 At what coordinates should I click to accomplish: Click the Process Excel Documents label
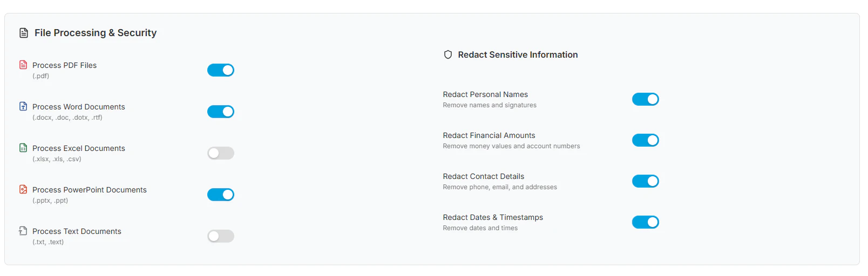coord(79,148)
